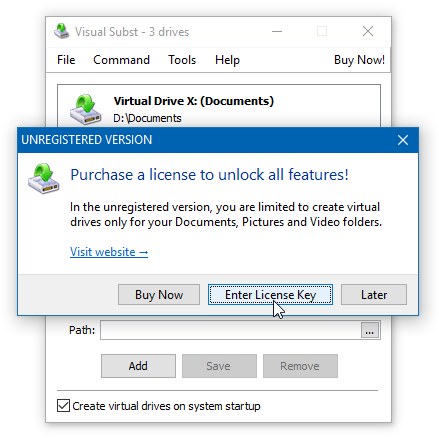Close the Visual Subst main window

coord(368,32)
